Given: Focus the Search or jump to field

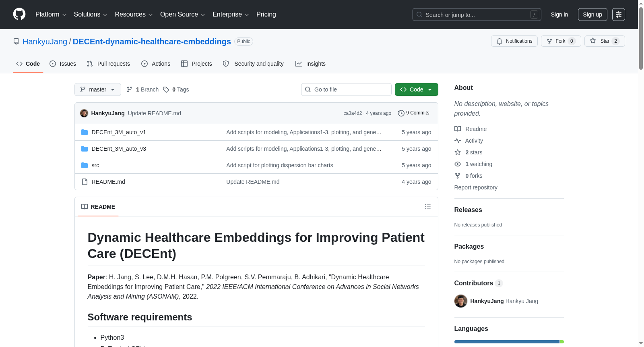Looking at the screenshot, I should (477, 15).
